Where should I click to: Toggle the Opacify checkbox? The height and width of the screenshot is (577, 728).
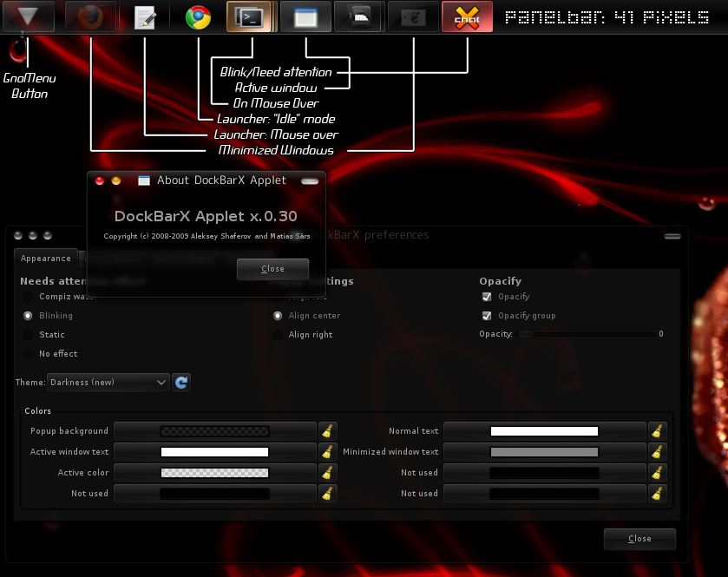[x=487, y=297]
